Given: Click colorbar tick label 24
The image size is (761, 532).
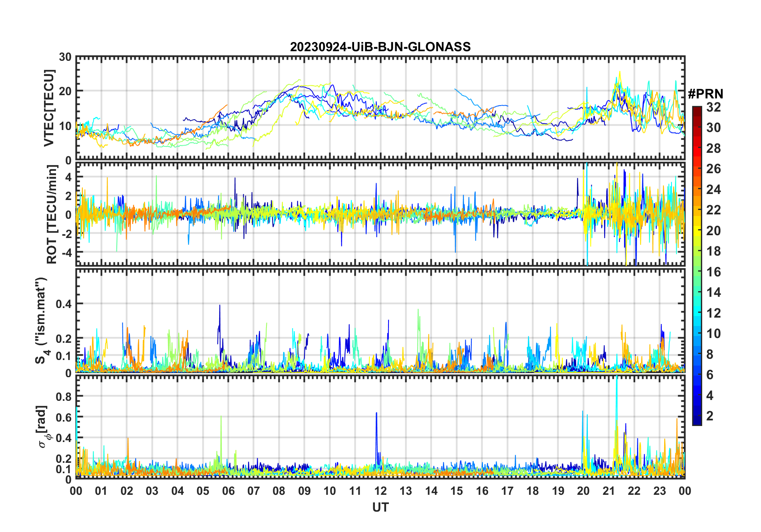Looking at the screenshot, I should pyautogui.click(x=713, y=190).
